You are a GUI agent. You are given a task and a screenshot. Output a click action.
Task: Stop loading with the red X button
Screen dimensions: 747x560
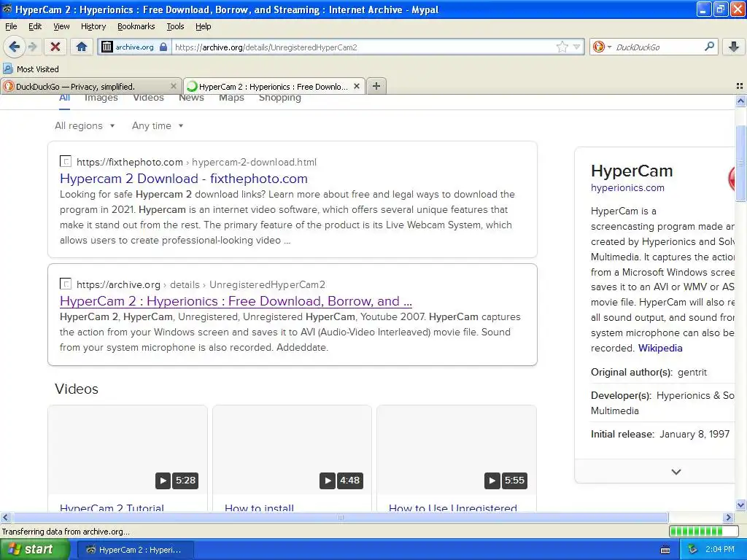(55, 47)
